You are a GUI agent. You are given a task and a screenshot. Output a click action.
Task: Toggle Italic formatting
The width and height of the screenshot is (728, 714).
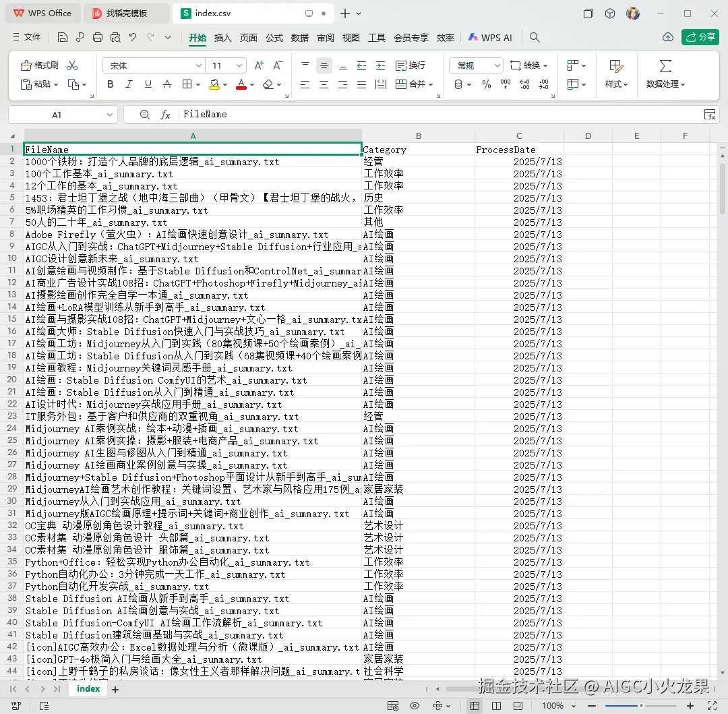(x=129, y=84)
